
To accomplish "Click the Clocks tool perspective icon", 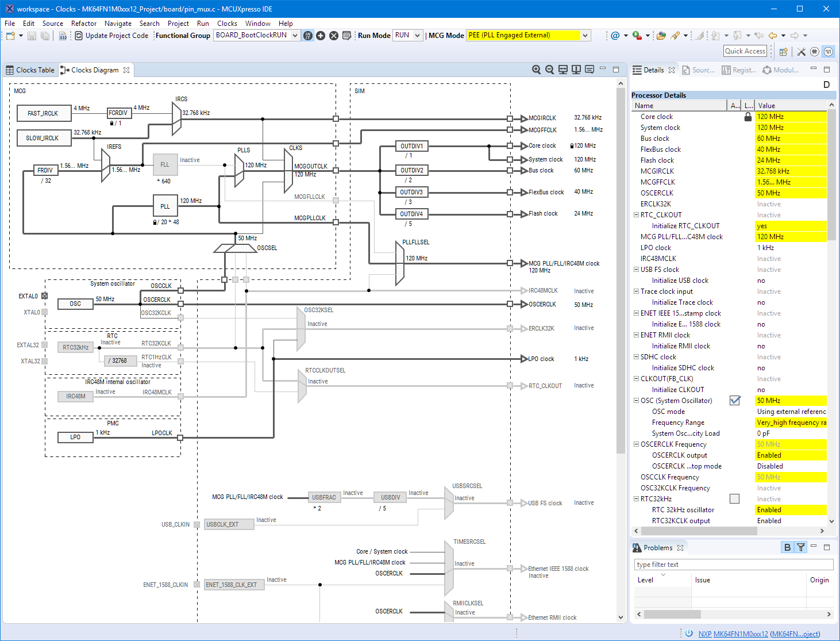I will coord(828,52).
